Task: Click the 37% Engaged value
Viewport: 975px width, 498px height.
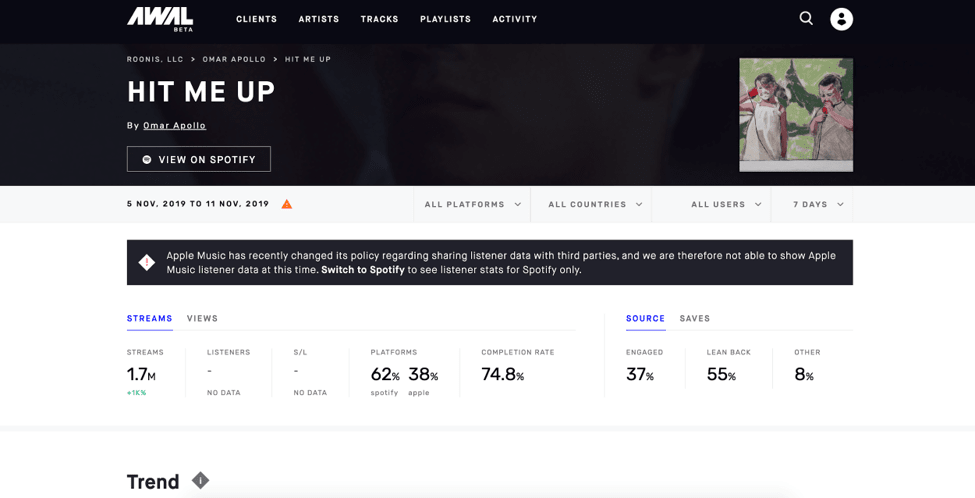Action: click(640, 374)
